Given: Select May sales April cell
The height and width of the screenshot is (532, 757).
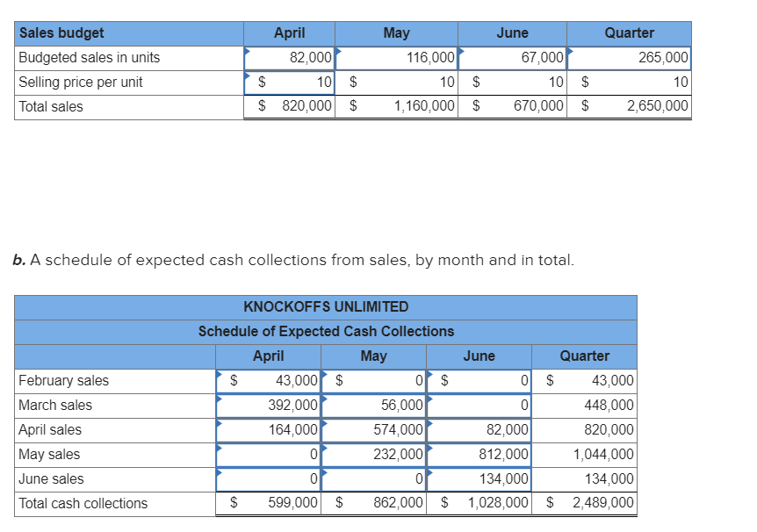Looking at the screenshot, I should pos(269,455).
